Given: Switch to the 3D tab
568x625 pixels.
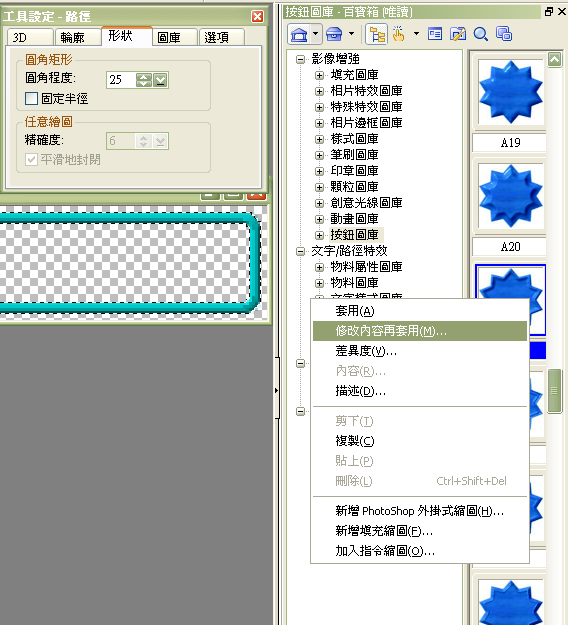Looking at the screenshot, I should pyautogui.click(x=30, y=37).
